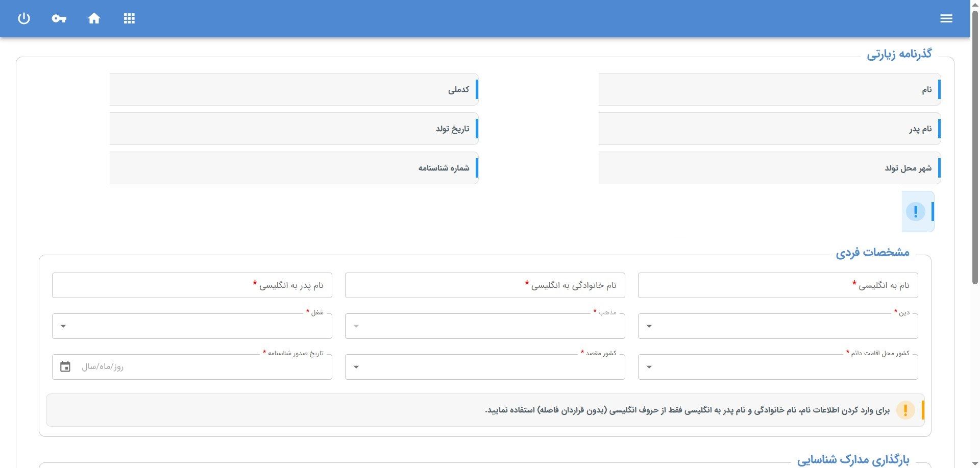Open the apps grid icon
Image resolution: width=980 pixels, height=468 pixels.
129,18
